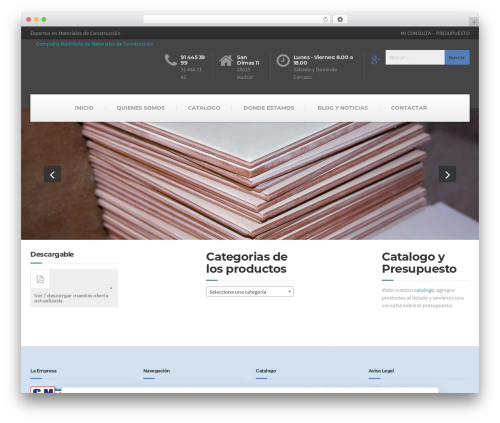This screenshot has height=423, width=500.
Task: Click 'Catalogo' footer heading
Action: [x=266, y=371]
